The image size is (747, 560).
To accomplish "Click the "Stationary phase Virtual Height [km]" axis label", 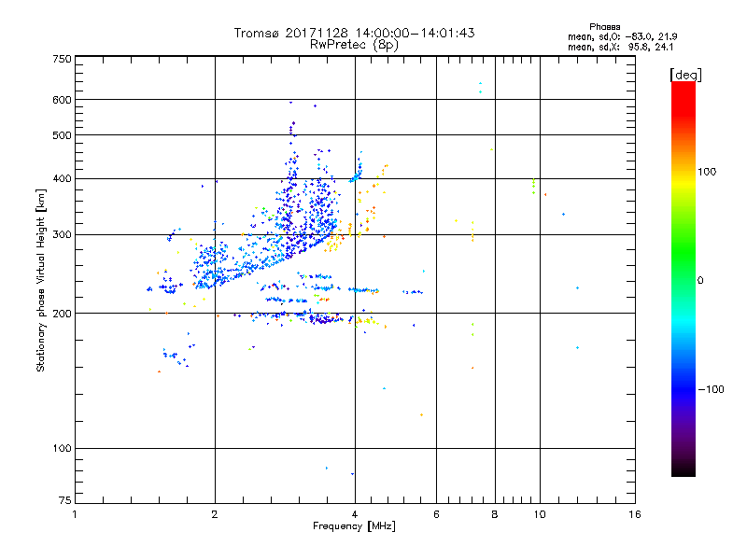I will coord(41,280).
